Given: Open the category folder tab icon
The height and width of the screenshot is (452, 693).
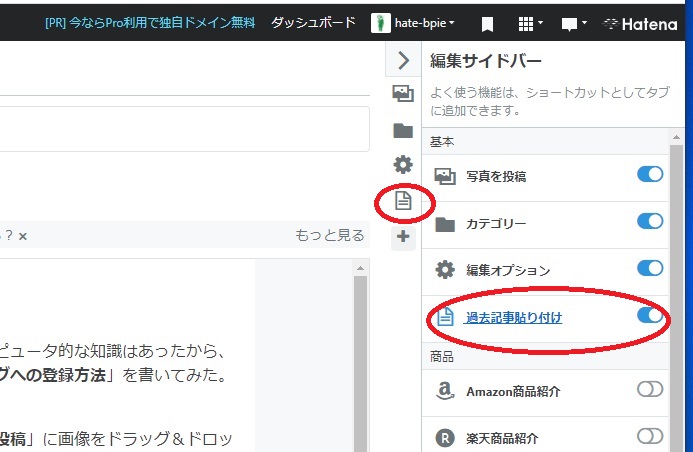Looking at the screenshot, I should (403, 130).
